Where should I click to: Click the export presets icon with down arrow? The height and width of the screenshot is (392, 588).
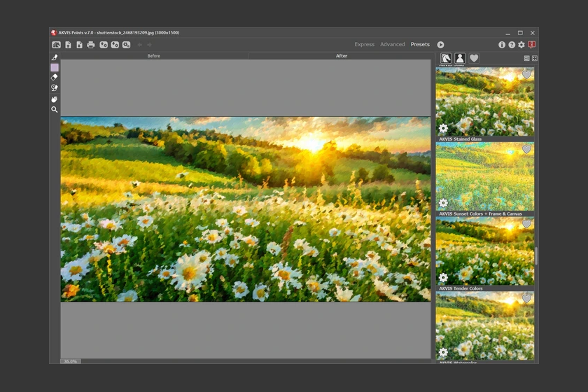(x=115, y=45)
